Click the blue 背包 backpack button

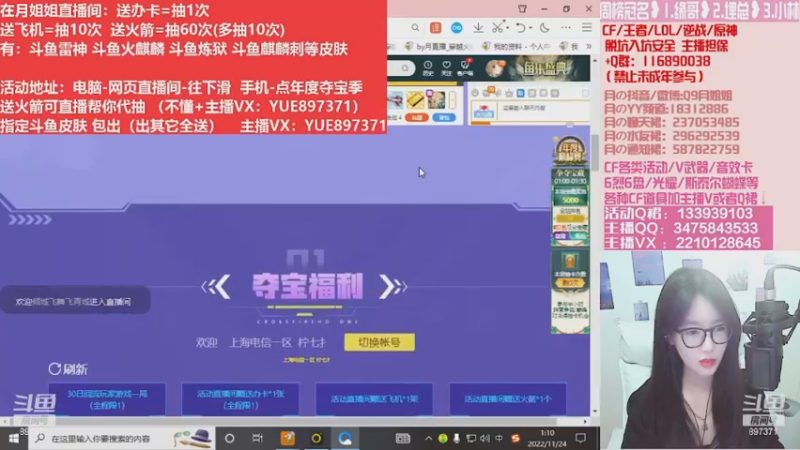pyautogui.click(x=444, y=117)
